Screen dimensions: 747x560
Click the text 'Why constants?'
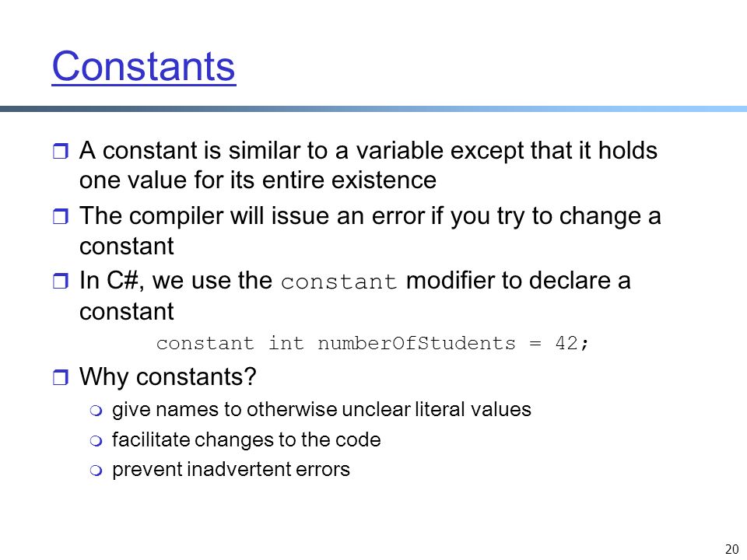(x=168, y=376)
